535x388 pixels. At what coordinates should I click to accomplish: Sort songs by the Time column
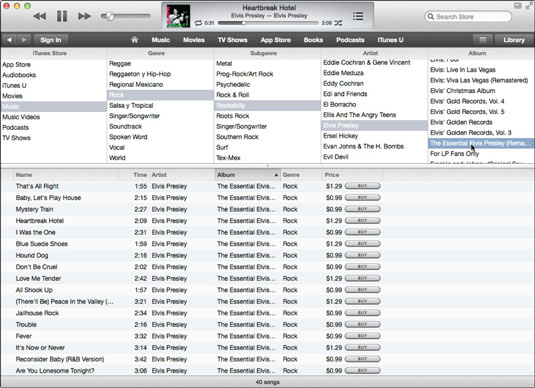coord(134,175)
